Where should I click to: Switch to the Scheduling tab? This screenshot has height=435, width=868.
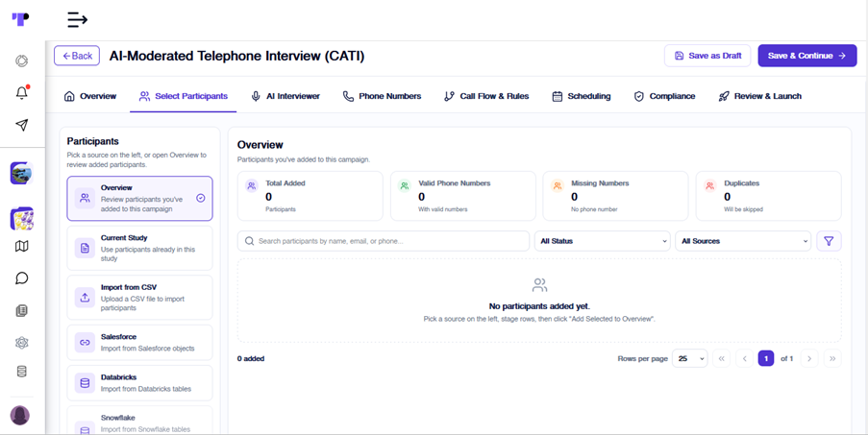click(x=582, y=96)
